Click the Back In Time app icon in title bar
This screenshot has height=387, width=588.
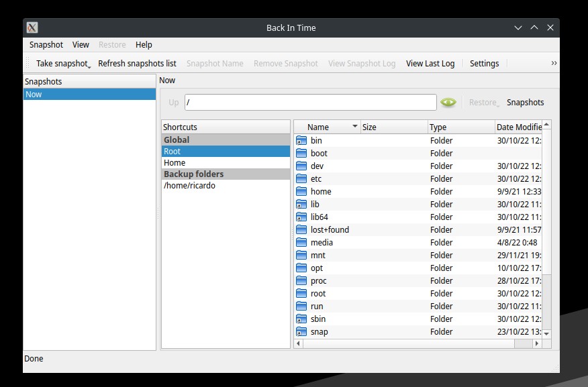[x=32, y=27]
